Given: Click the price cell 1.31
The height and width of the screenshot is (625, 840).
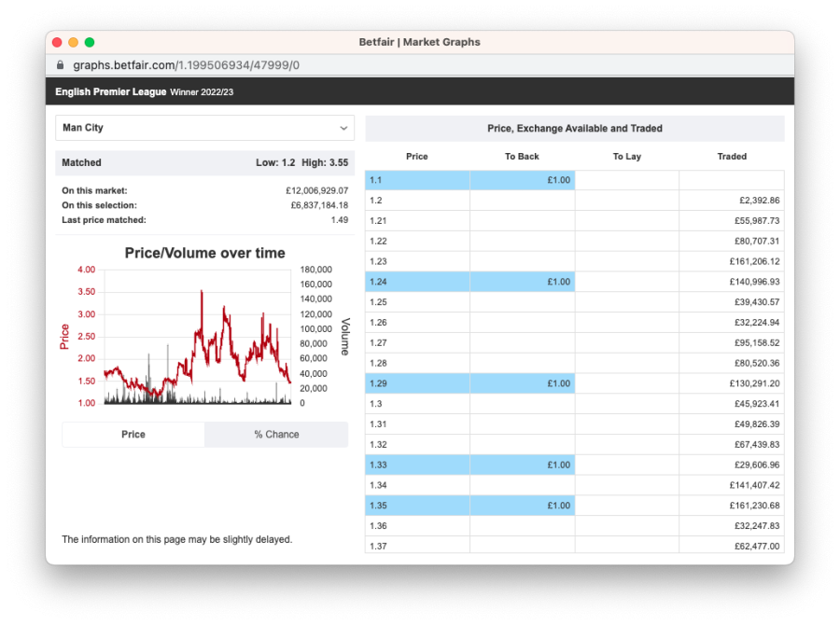Looking at the screenshot, I should 418,424.
